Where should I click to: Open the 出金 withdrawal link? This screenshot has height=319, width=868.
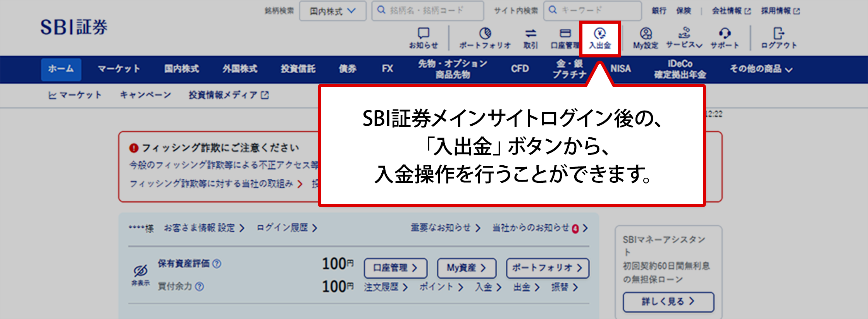pyautogui.click(x=526, y=287)
